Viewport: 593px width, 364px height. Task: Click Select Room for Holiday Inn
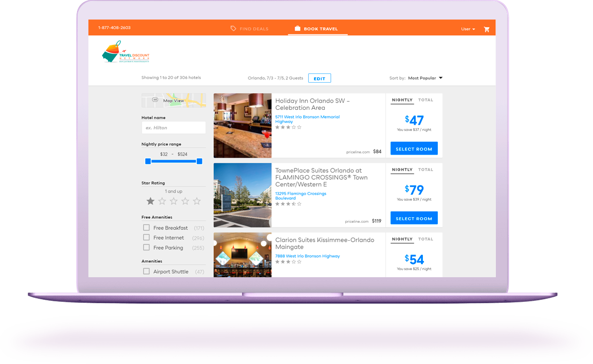(414, 148)
